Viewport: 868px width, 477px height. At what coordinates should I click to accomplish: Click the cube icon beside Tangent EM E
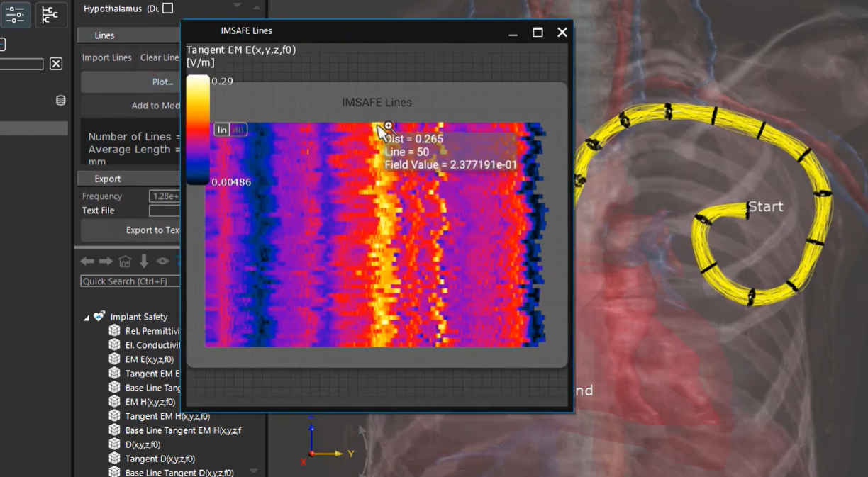[114, 374]
